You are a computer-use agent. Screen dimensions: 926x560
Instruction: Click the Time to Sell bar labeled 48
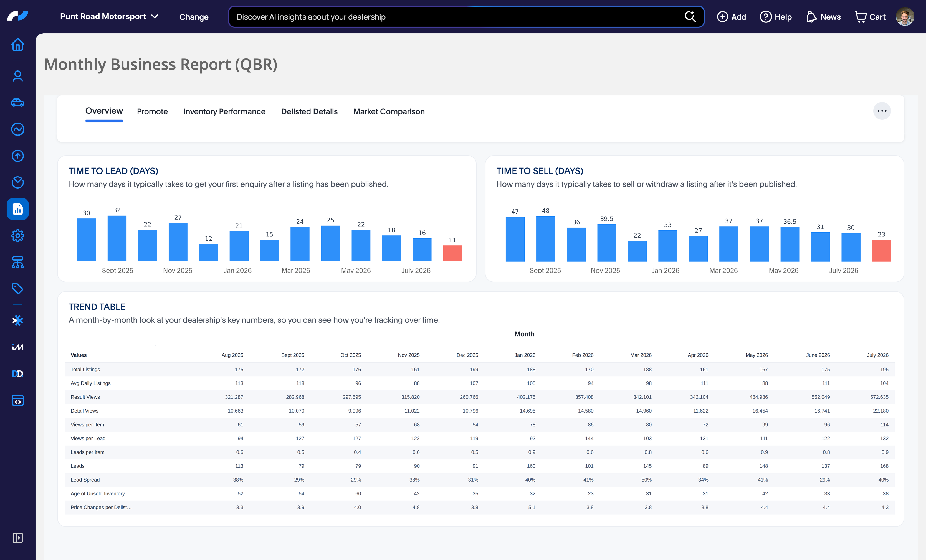pos(546,239)
